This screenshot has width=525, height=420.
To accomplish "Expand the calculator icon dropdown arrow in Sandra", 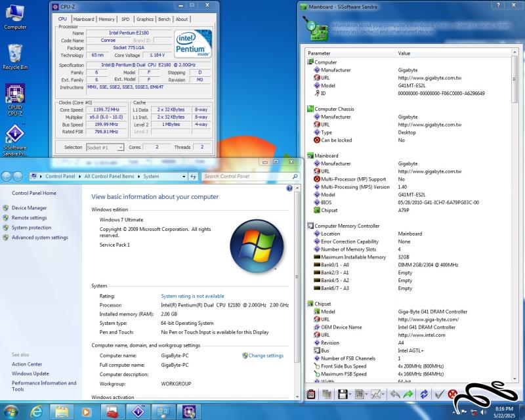I will (367, 394).
